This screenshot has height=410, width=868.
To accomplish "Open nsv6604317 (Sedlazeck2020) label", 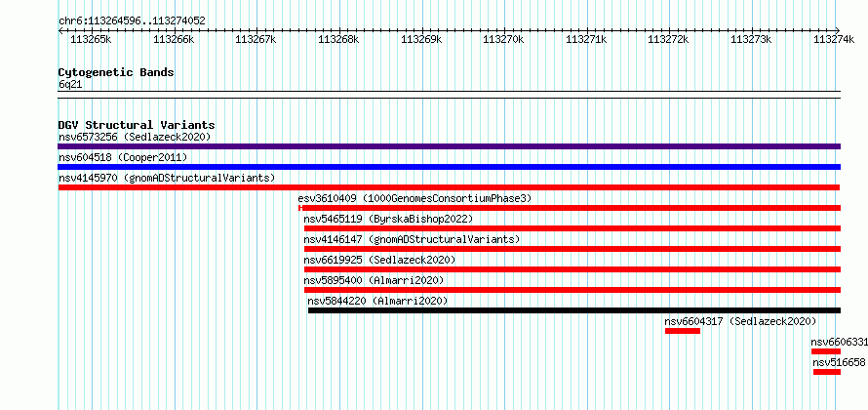I will click(740, 321).
